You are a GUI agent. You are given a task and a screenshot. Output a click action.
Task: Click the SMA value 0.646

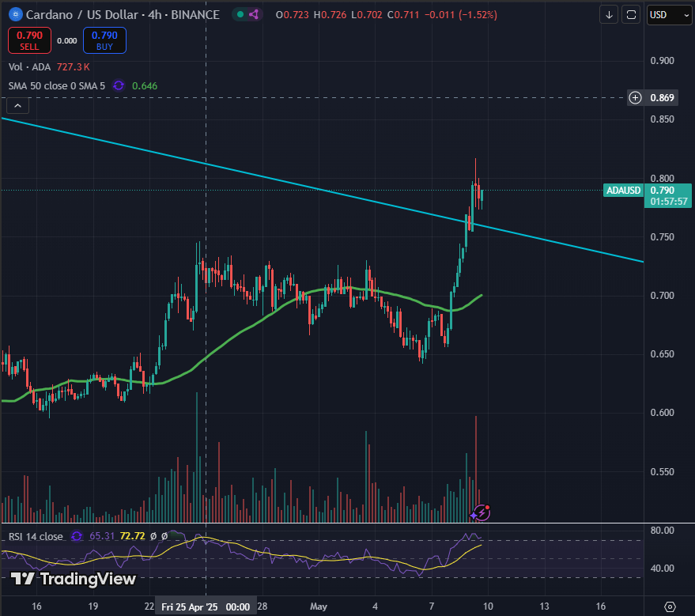coord(145,86)
